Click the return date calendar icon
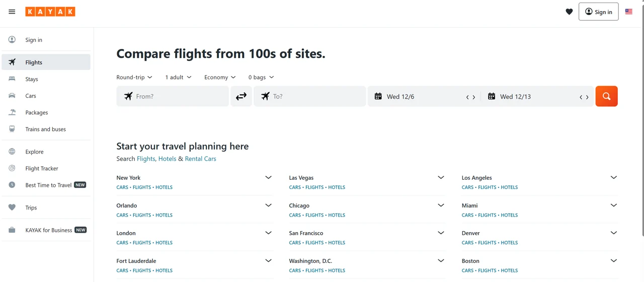 (492, 96)
